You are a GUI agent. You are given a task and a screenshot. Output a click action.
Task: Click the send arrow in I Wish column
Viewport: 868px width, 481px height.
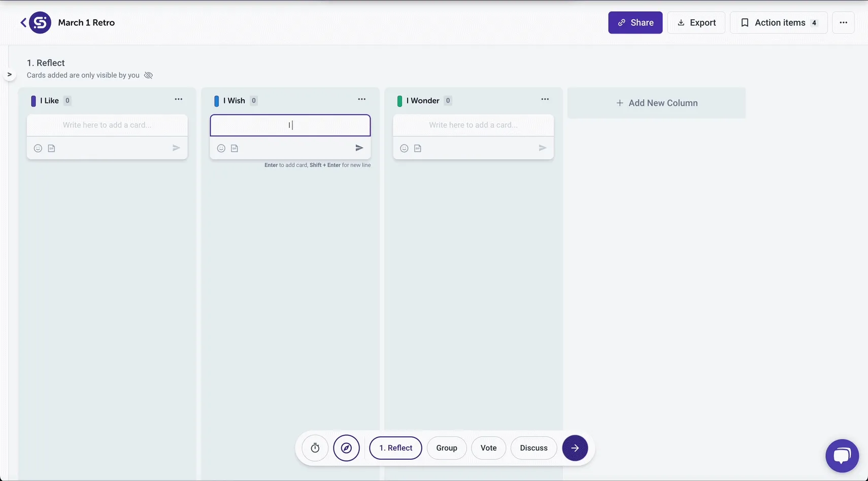pyautogui.click(x=359, y=148)
